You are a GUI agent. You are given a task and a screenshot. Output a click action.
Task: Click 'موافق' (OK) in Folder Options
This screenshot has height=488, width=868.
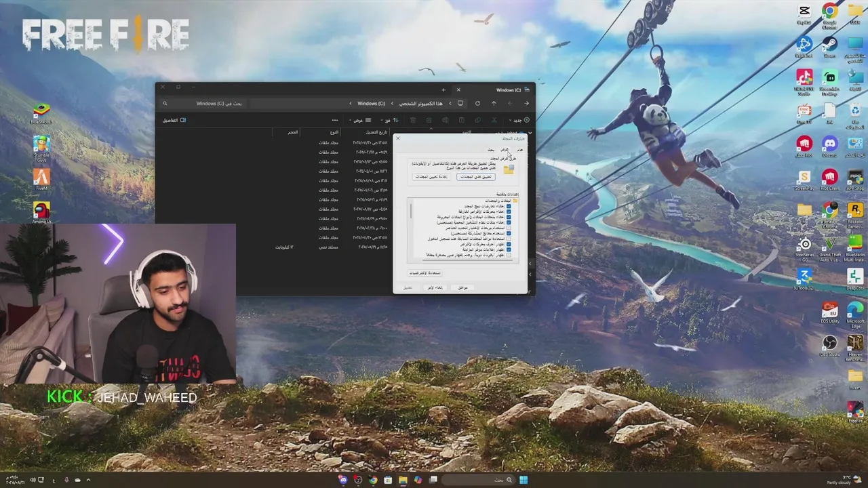pyautogui.click(x=462, y=287)
